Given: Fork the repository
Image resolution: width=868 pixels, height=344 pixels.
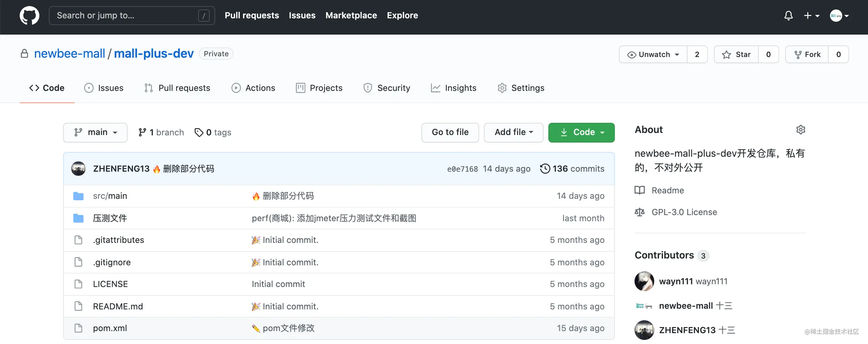Looking at the screenshot, I should click(x=807, y=54).
